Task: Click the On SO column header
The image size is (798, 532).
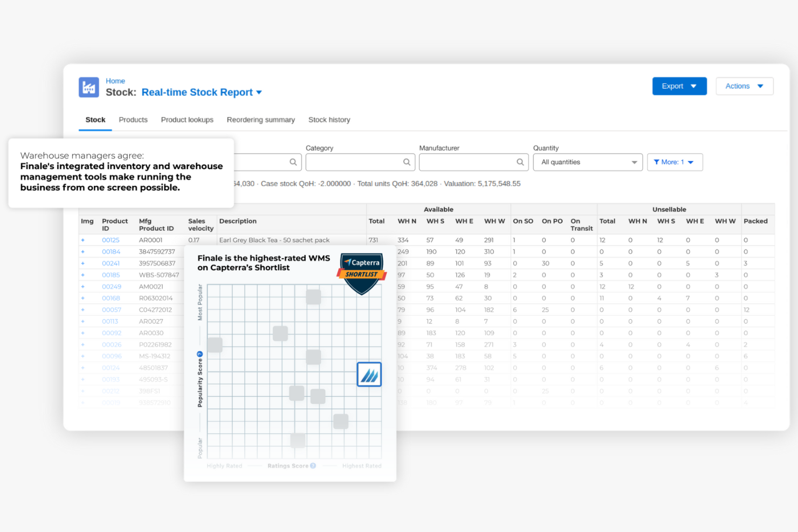Action: pyautogui.click(x=523, y=221)
